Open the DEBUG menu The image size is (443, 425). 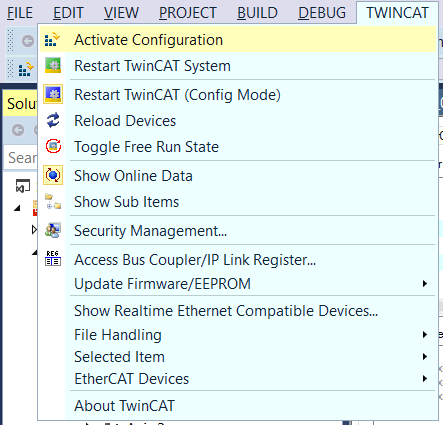coord(322,13)
